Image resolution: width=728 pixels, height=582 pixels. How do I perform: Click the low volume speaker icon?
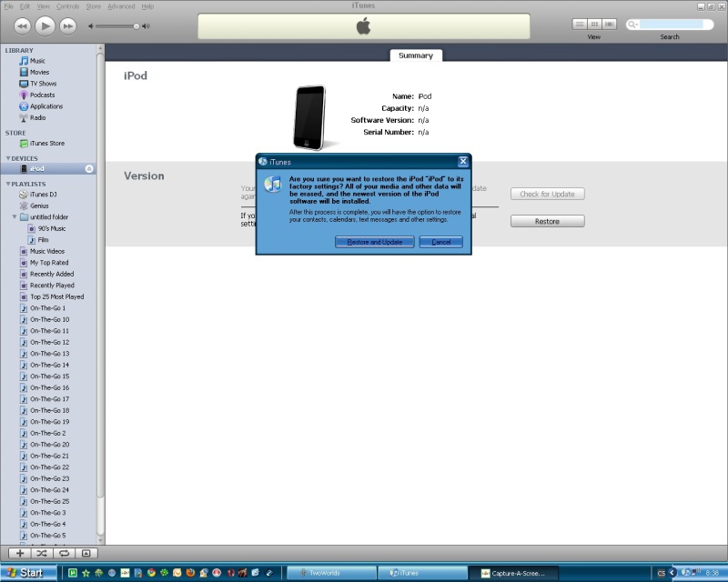coord(90,26)
